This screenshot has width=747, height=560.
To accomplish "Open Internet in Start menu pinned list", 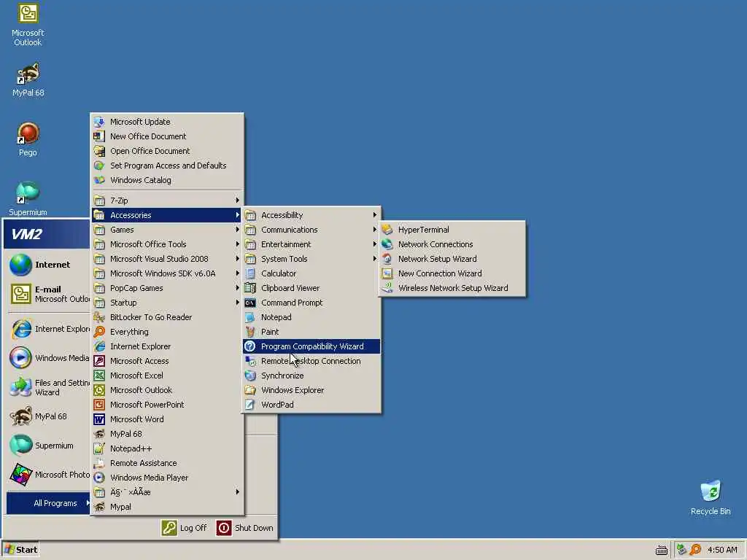I will [x=49, y=265].
